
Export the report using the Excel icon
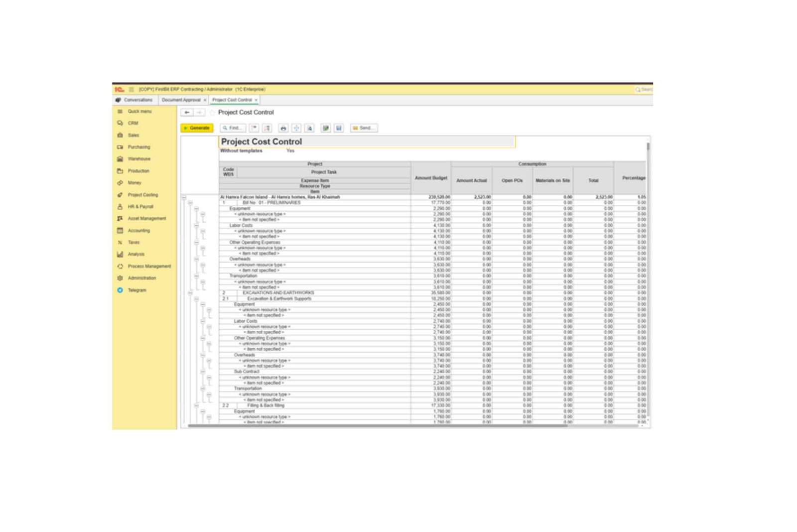click(326, 128)
